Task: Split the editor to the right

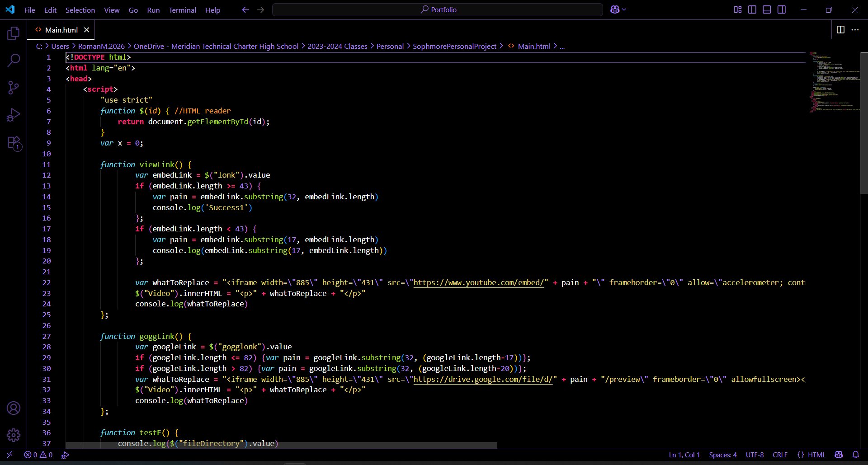Action: 840,30
